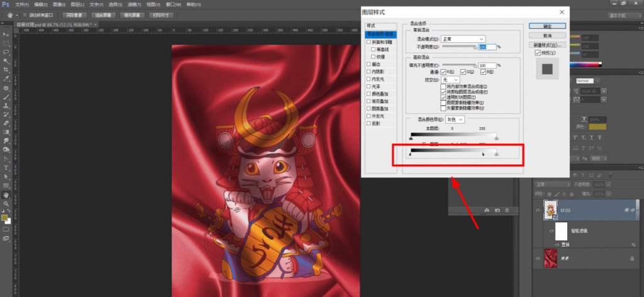This screenshot has width=644, height=297.
Task: Click the dialog opacity percentage field
Action: [x=487, y=47]
